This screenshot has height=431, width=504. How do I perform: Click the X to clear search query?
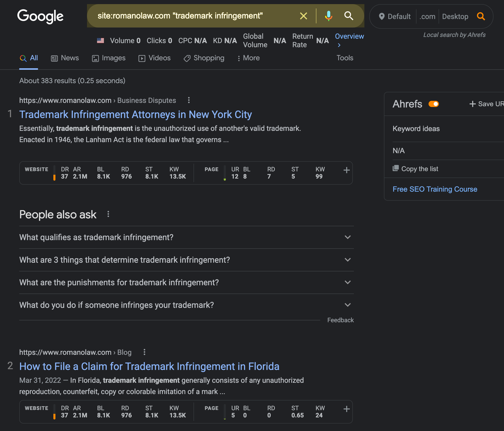coord(304,16)
